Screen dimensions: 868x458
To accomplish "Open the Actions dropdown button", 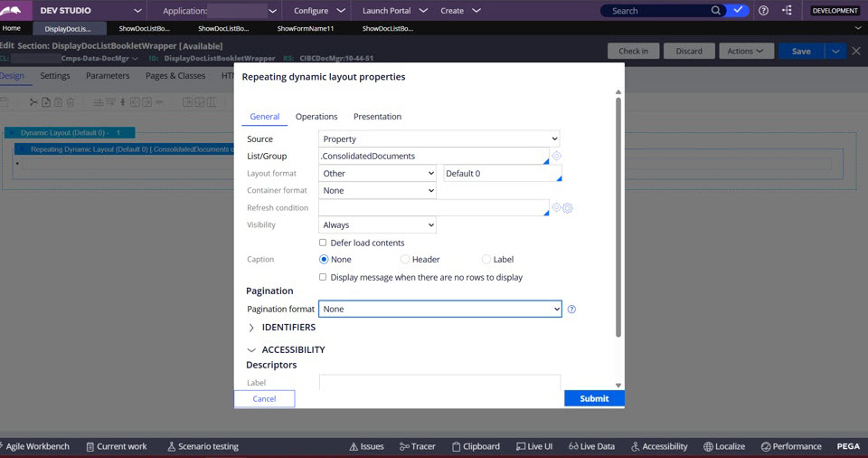I will tap(745, 51).
